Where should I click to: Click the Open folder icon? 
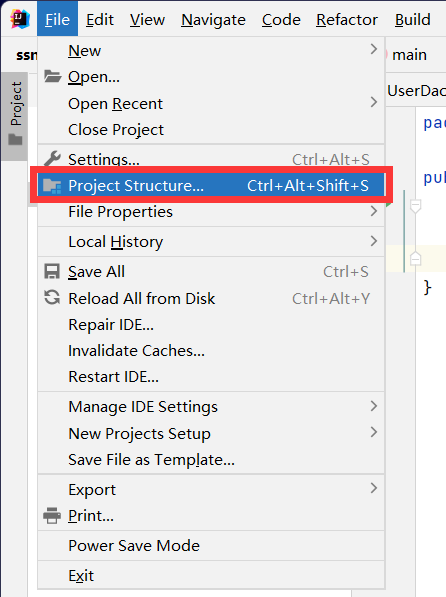[52, 77]
